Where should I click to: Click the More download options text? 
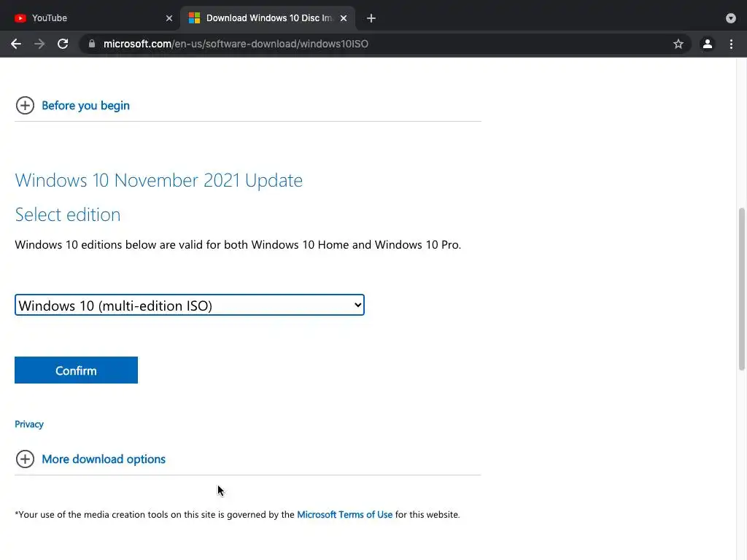tap(104, 459)
